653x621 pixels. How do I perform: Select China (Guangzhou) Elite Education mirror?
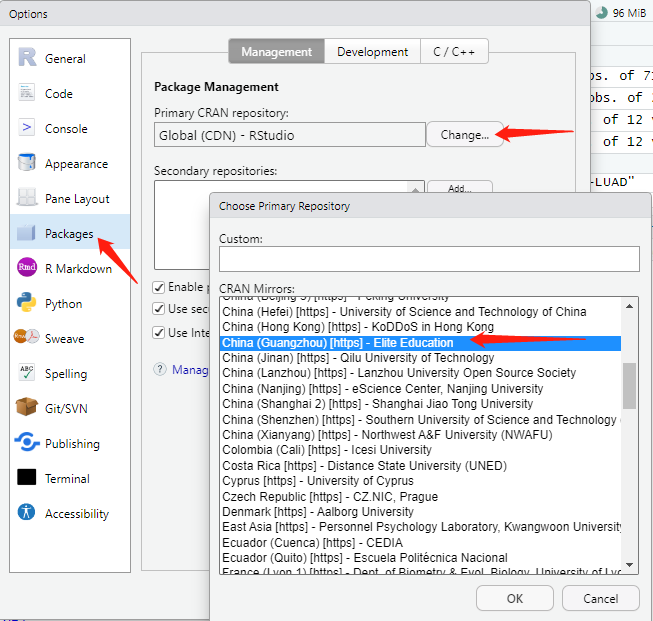point(420,343)
